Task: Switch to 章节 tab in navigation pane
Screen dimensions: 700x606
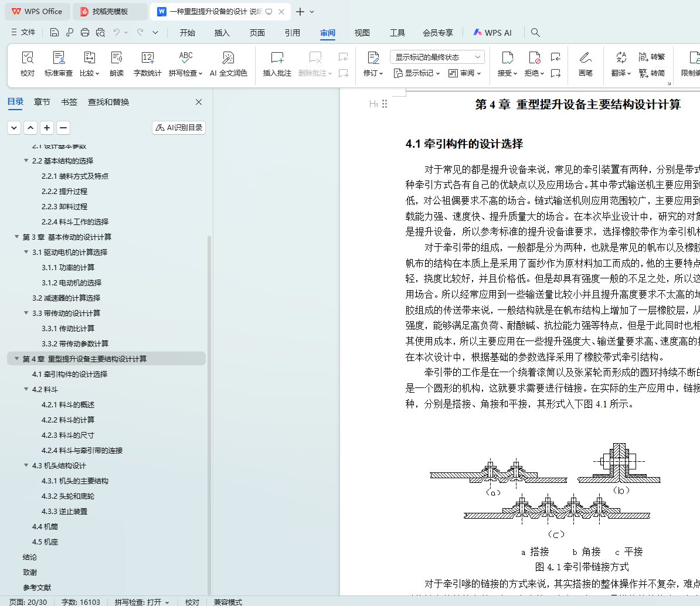Action: (x=42, y=102)
